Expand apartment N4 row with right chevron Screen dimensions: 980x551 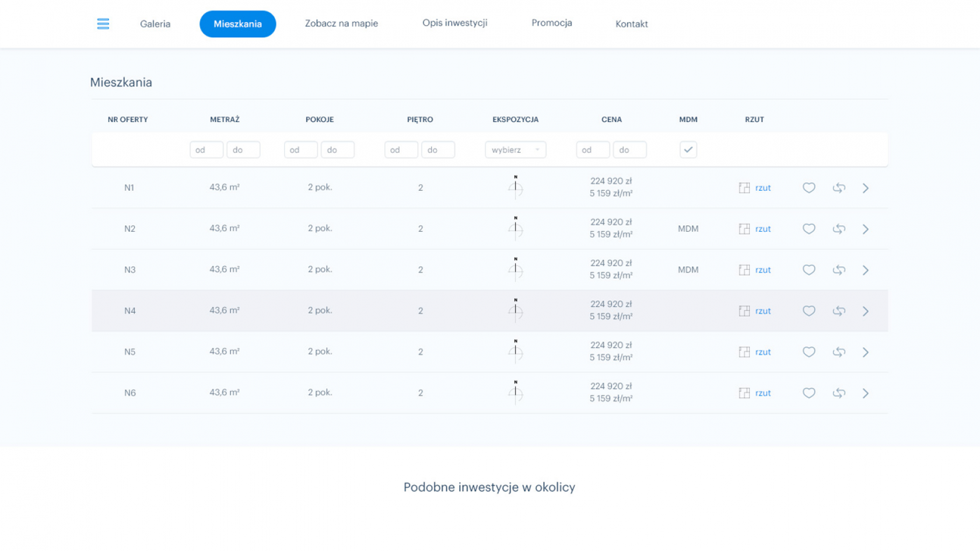(x=866, y=311)
